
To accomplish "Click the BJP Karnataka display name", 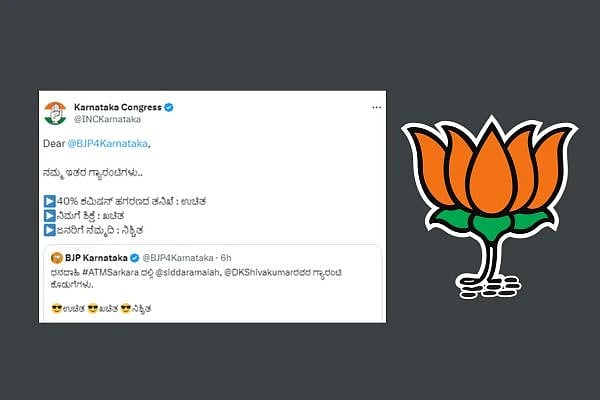I will coord(96,258).
